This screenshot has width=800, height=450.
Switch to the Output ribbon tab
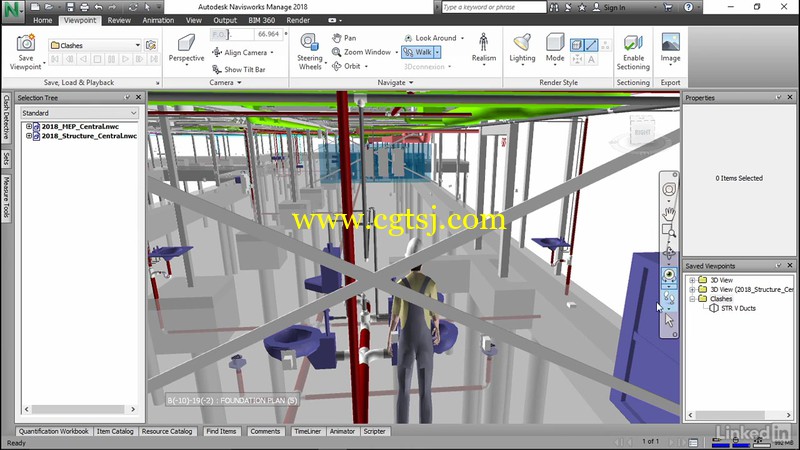225,20
